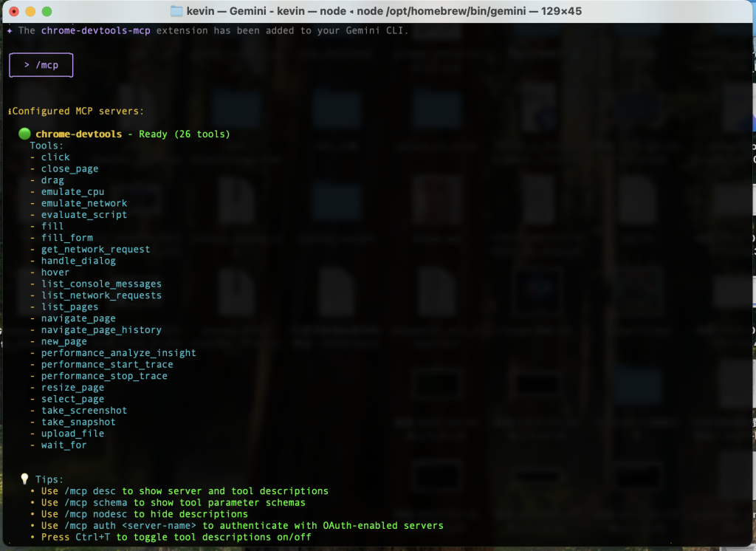This screenshot has height=551, width=756.
Task: Select the 'click' tool entry
Action: point(55,157)
